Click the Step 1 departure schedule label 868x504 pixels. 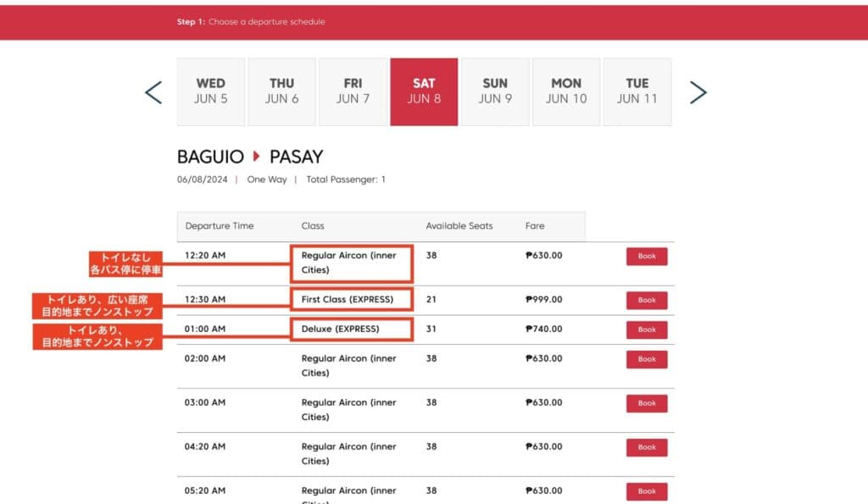pos(251,21)
